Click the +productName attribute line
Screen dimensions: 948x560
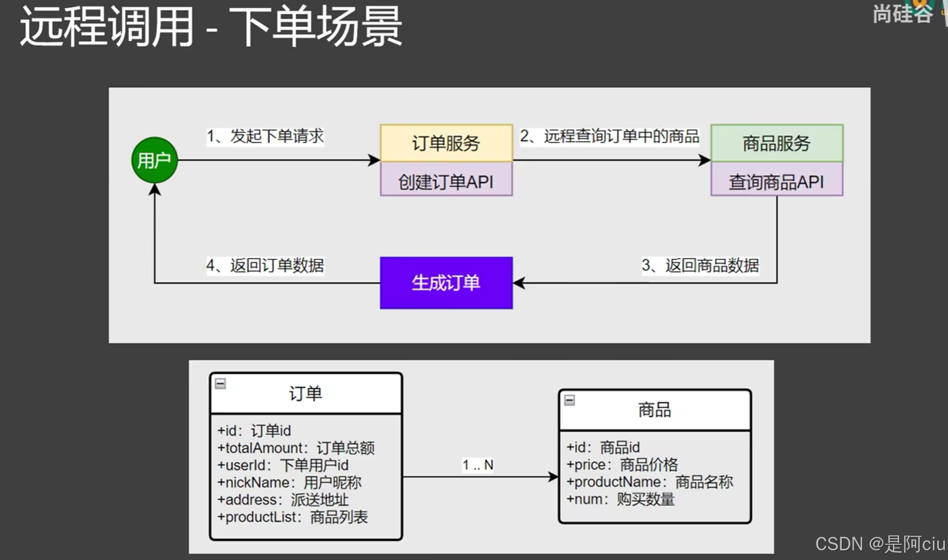[649, 482]
